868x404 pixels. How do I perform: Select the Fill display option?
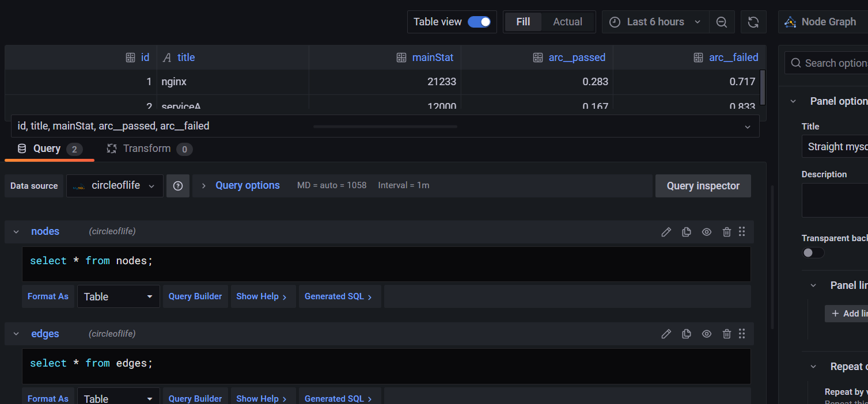pyautogui.click(x=523, y=22)
